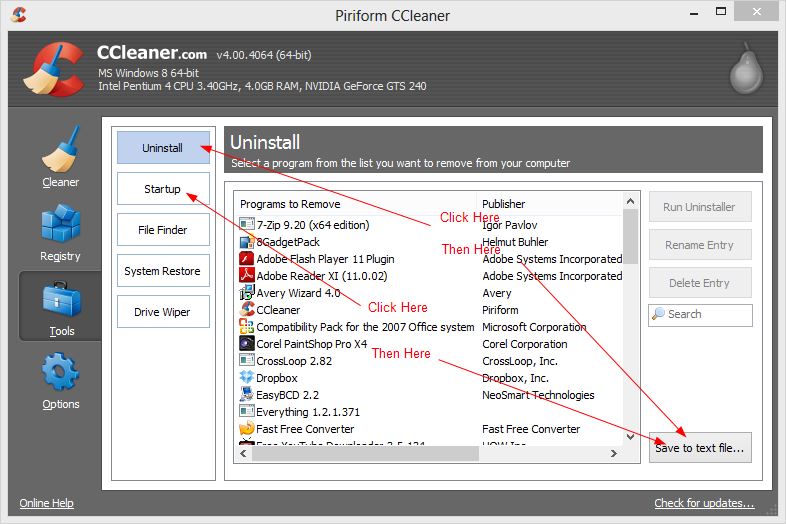This screenshot has height=524, width=786.
Task: Click the Piriform pear icon
Action: tap(746, 68)
